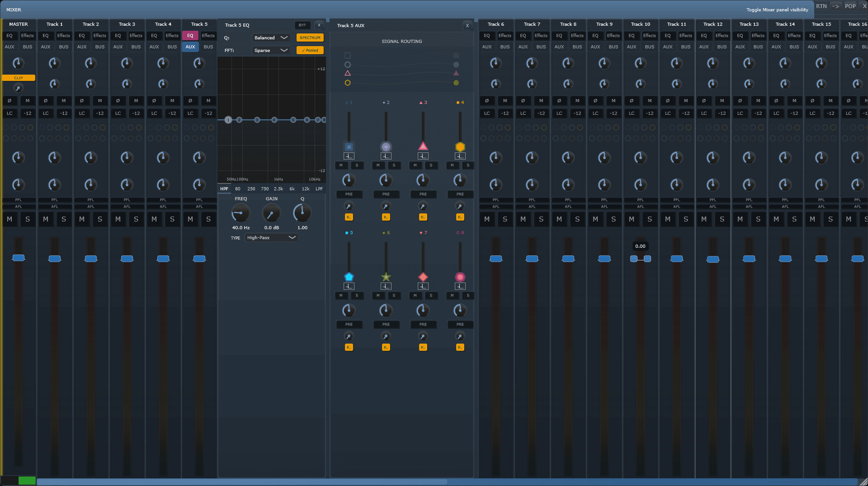The image size is (868, 486).
Task: Click the pink diamond handle of AUX 7
Action: coord(423,277)
